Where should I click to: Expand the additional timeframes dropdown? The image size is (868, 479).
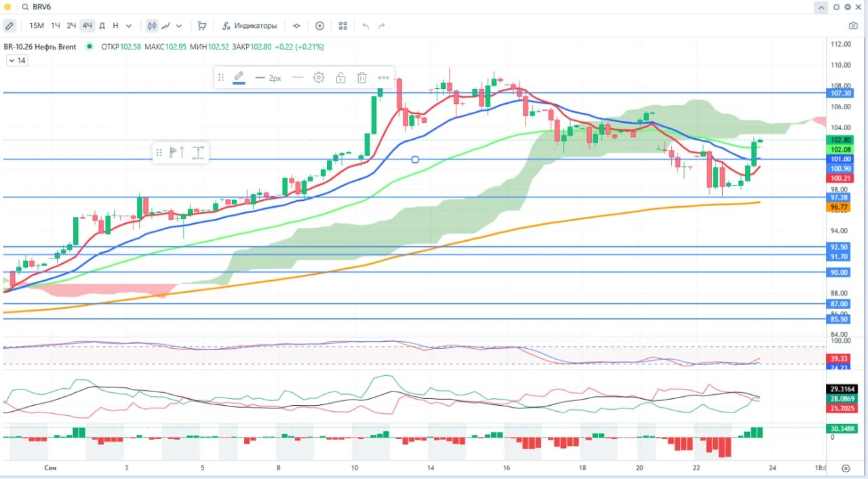[x=129, y=26]
